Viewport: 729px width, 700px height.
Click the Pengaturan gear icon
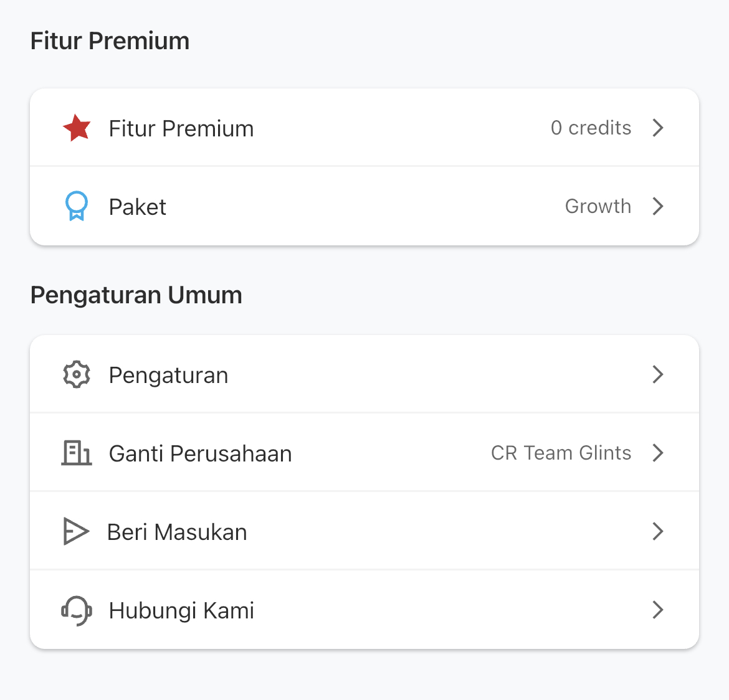tap(76, 374)
